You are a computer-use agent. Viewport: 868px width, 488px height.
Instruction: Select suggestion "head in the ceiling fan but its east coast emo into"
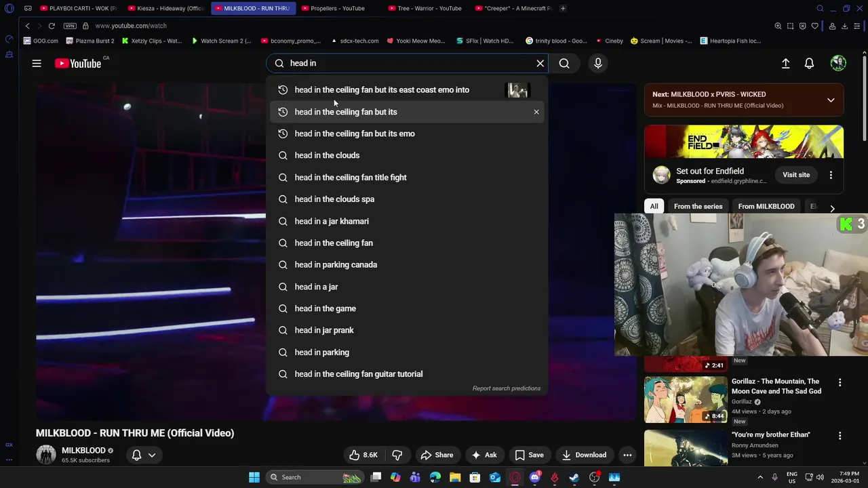point(406,89)
